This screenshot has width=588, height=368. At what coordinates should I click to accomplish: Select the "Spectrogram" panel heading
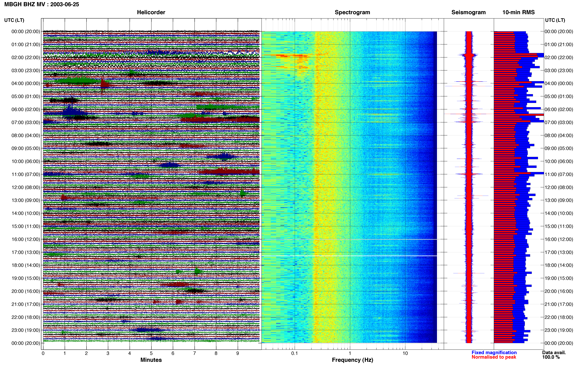tap(352, 12)
